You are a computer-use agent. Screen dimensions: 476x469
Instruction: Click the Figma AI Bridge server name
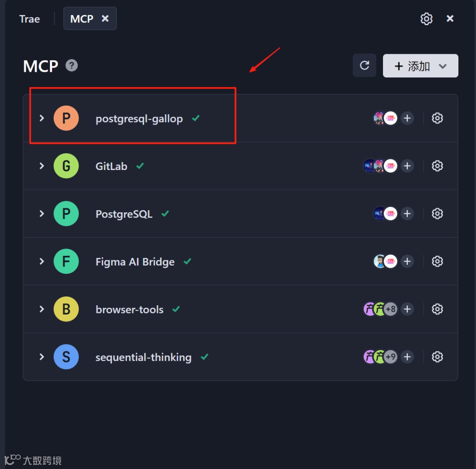pos(135,262)
